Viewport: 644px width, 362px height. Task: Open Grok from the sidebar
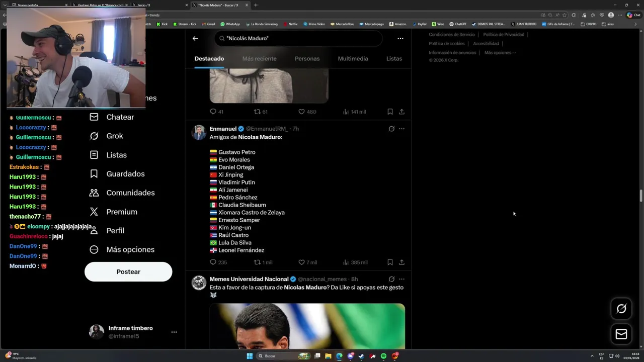click(x=106, y=136)
